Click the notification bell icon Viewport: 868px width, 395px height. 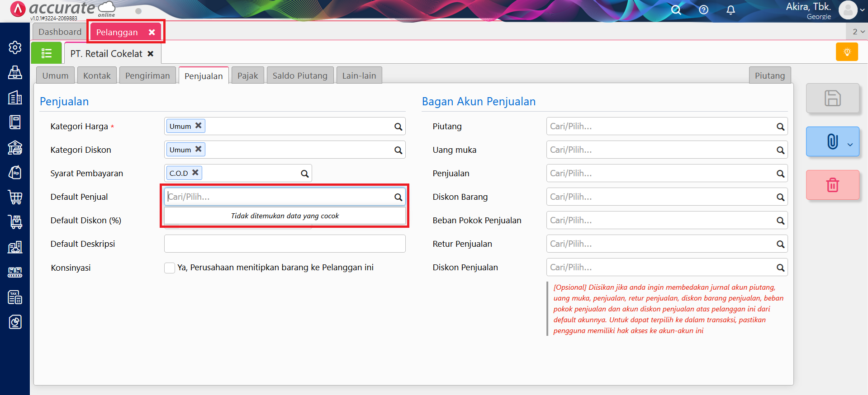point(730,10)
